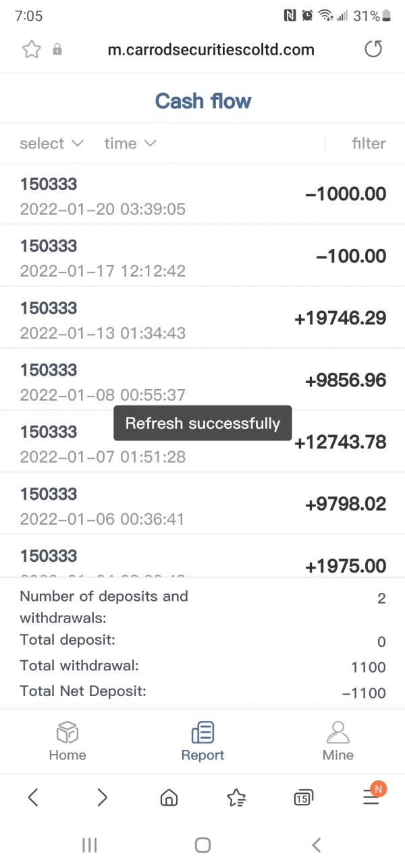
Task: Tap the reload page icon
Action: point(373,49)
